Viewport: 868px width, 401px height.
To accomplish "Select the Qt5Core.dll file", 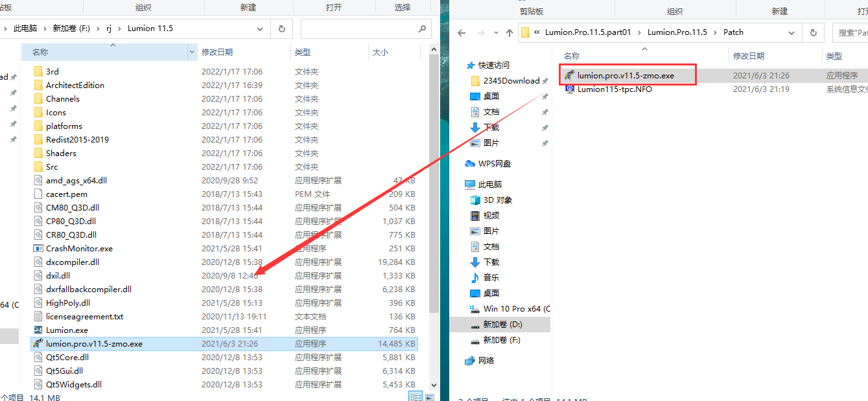I will coord(67,357).
